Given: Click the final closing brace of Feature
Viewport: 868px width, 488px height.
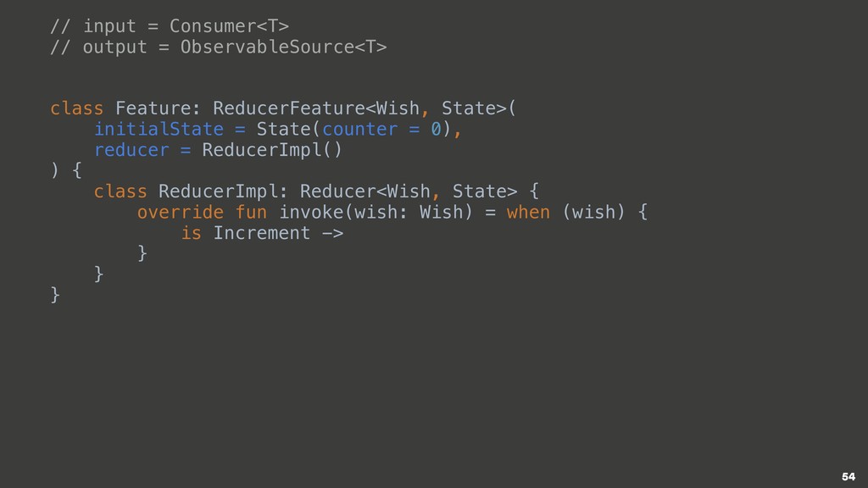Looking at the screenshot, I should pyautogui.click(x=55, y=295).
